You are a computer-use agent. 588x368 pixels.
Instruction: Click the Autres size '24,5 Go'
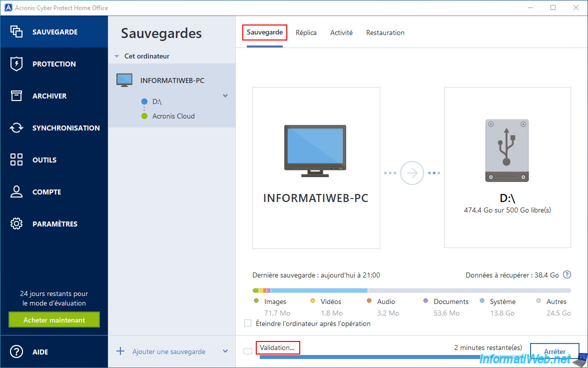559,313
